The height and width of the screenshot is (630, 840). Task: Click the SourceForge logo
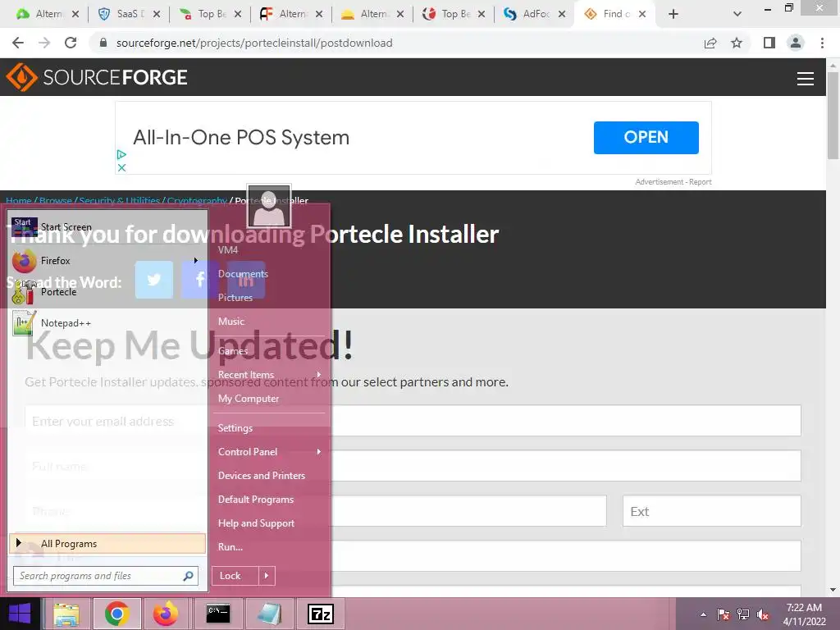point(97,77)
